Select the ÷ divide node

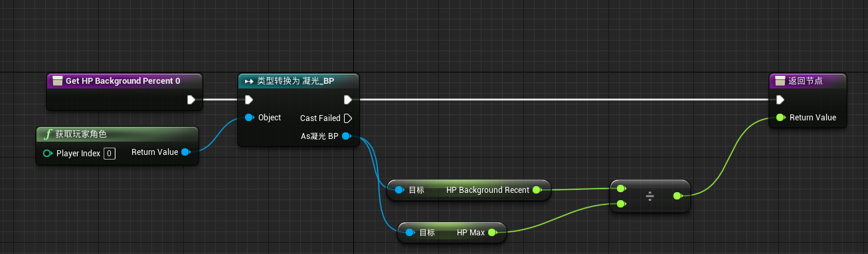point(650,196)
